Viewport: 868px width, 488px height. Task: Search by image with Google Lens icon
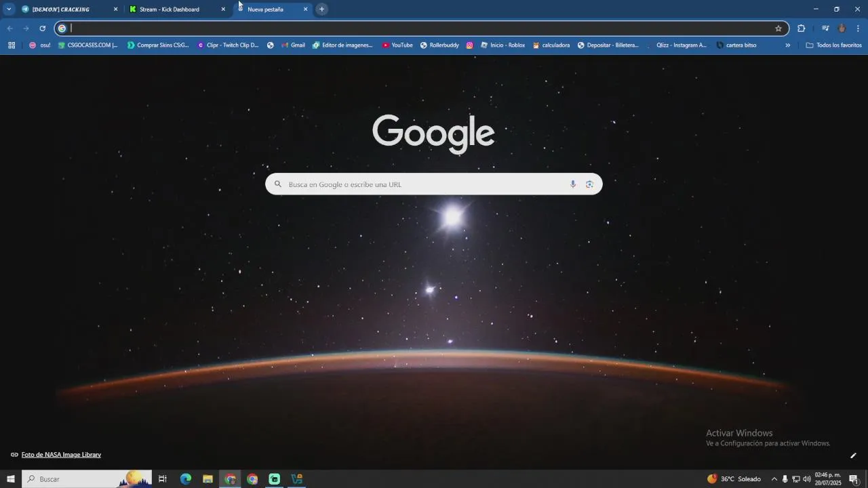pos(590,184)
